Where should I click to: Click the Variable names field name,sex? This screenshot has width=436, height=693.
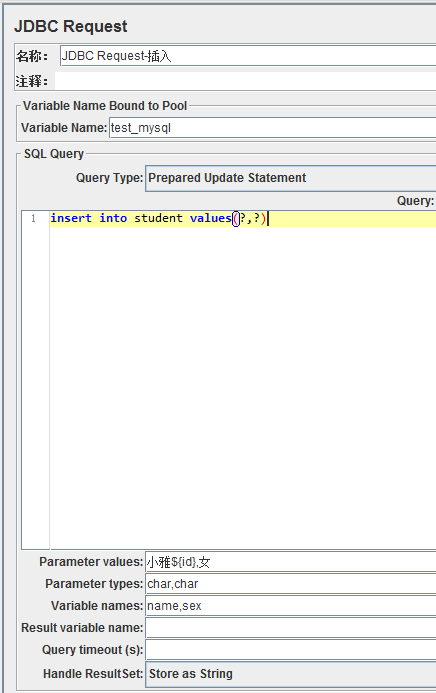pos(291,605)
